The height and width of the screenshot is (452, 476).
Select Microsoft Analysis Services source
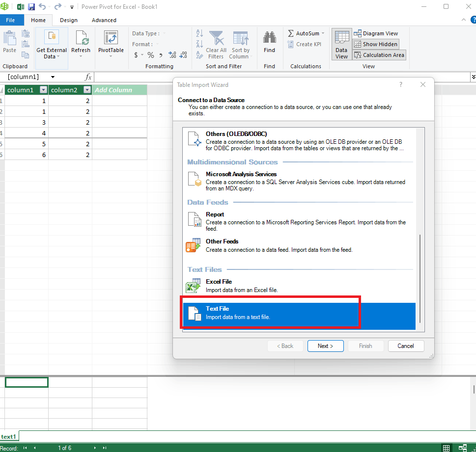(299, 181)
